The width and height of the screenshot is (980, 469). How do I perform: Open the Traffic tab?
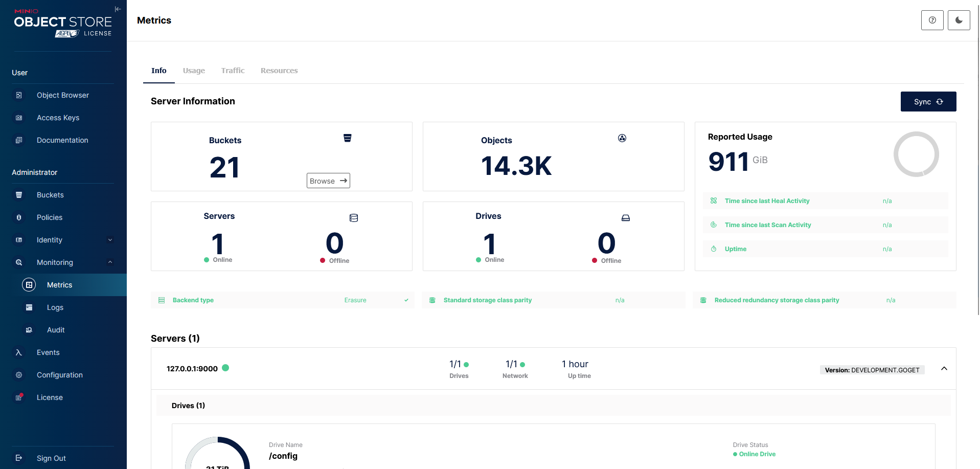tap(233, 71)
